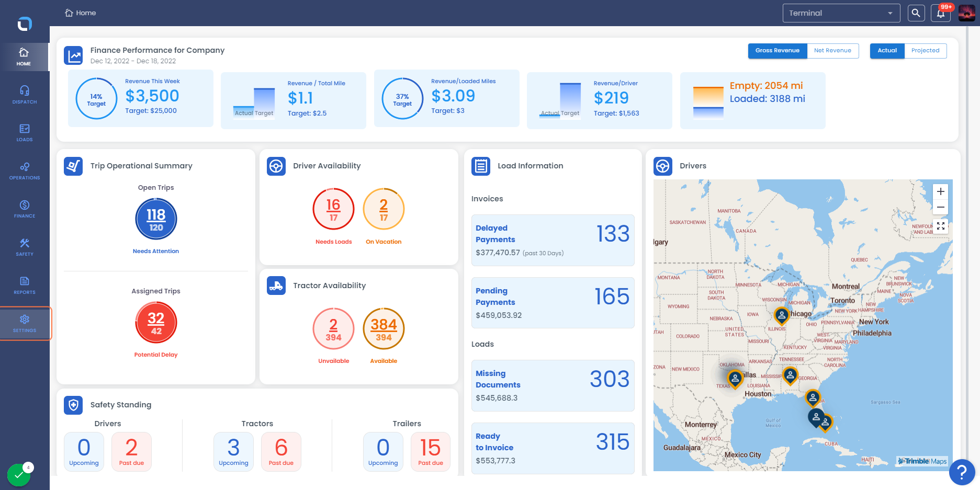980x490 pixels.
Task: Switch to Net Revenue view
Action: tap(832, 51)
